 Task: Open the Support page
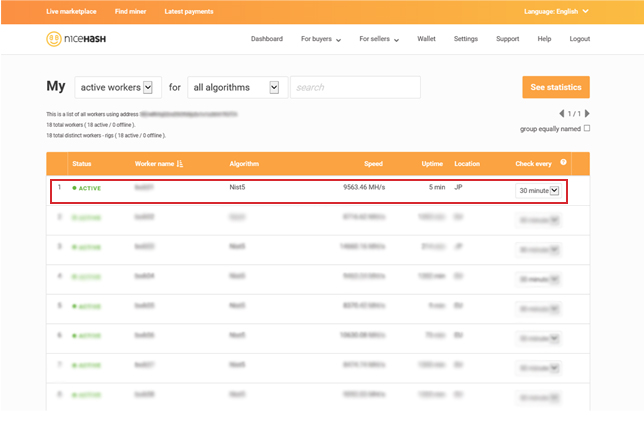(x=508, y=39)
